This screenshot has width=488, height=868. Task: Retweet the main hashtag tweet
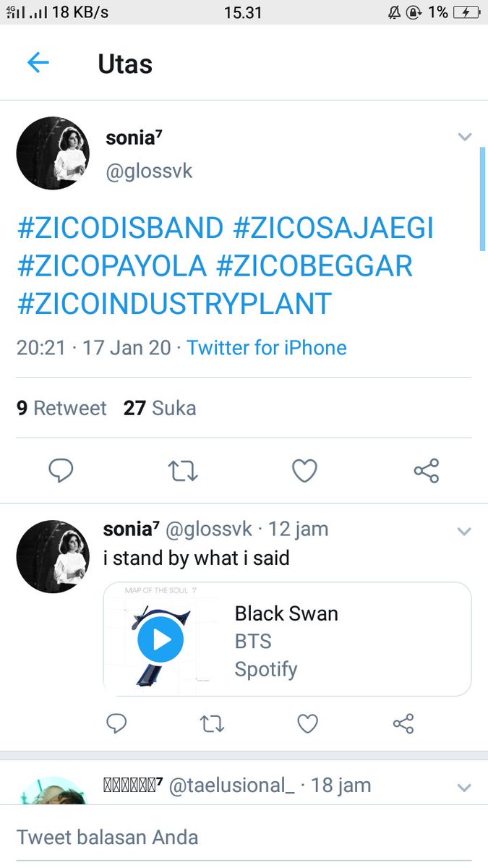pos(183,472)
